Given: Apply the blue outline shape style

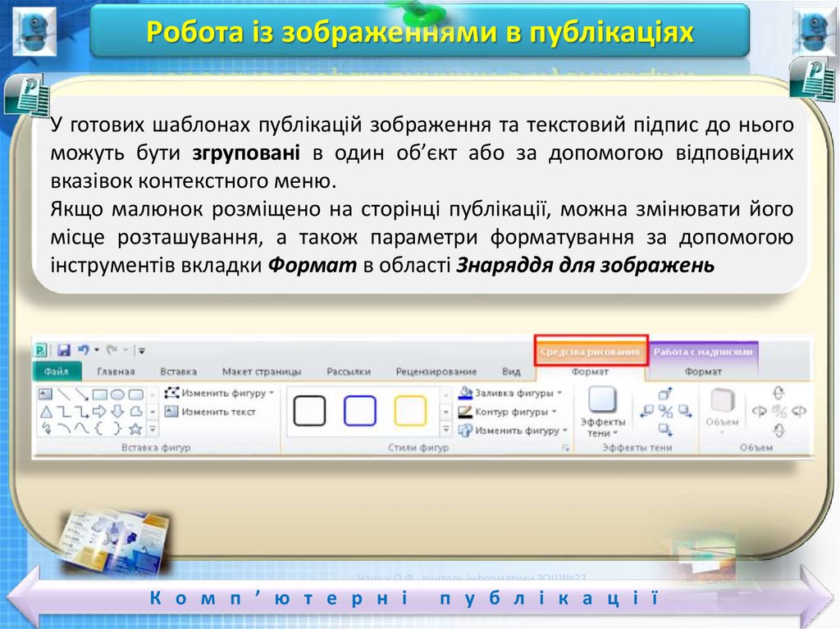Looking at the screenshot, I should tap(359, 410).
